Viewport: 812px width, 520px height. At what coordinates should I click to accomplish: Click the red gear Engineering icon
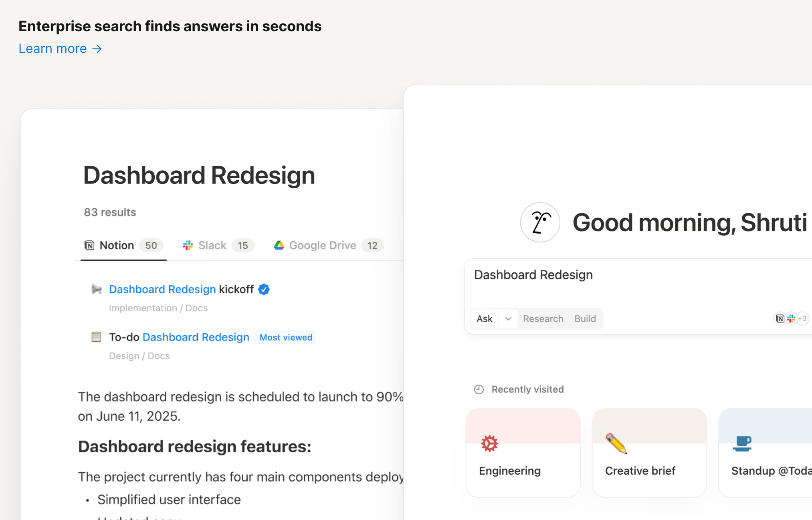pyautogui.click(x=489, y=443)
